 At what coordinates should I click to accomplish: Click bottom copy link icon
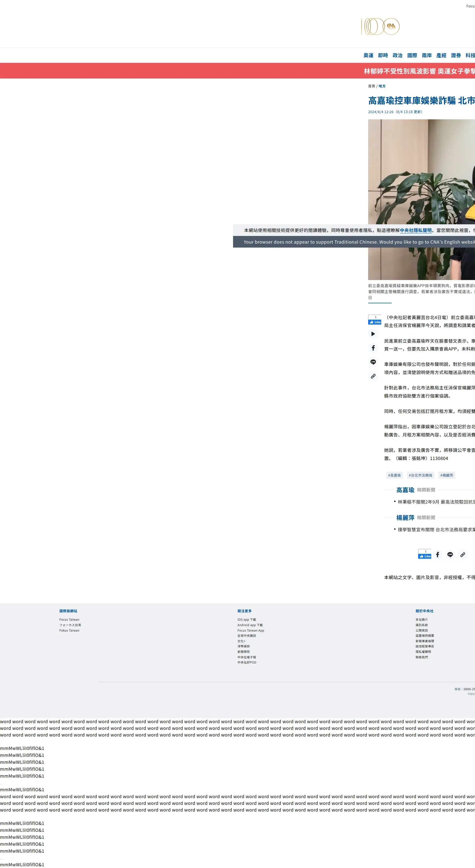coord(463,554)
